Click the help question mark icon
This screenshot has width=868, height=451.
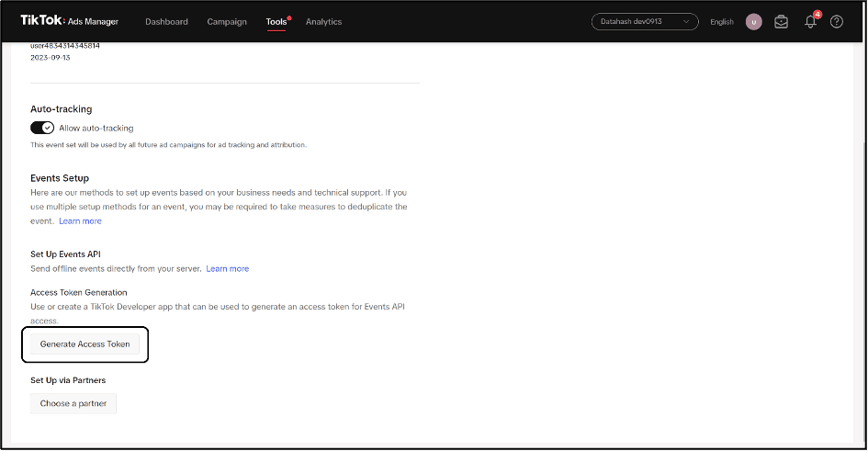pos(837,22)
